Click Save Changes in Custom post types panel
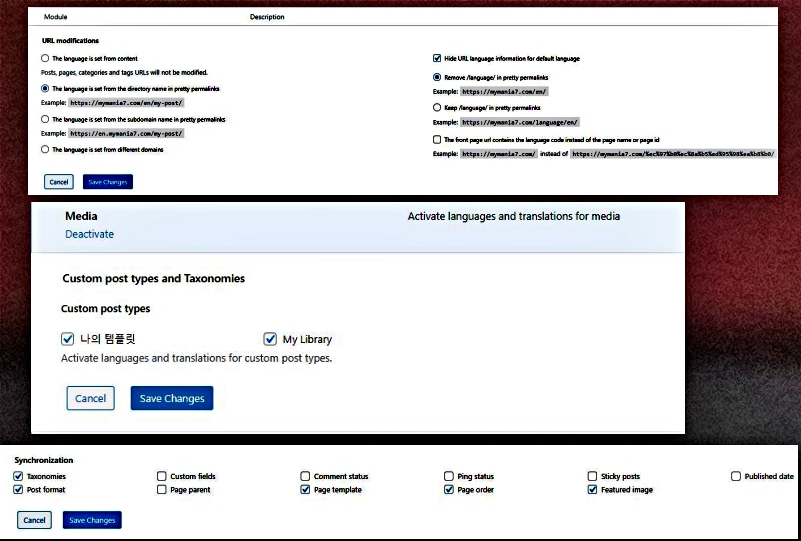The width and height of the screenshot is (801, 541). coord(172,398)
